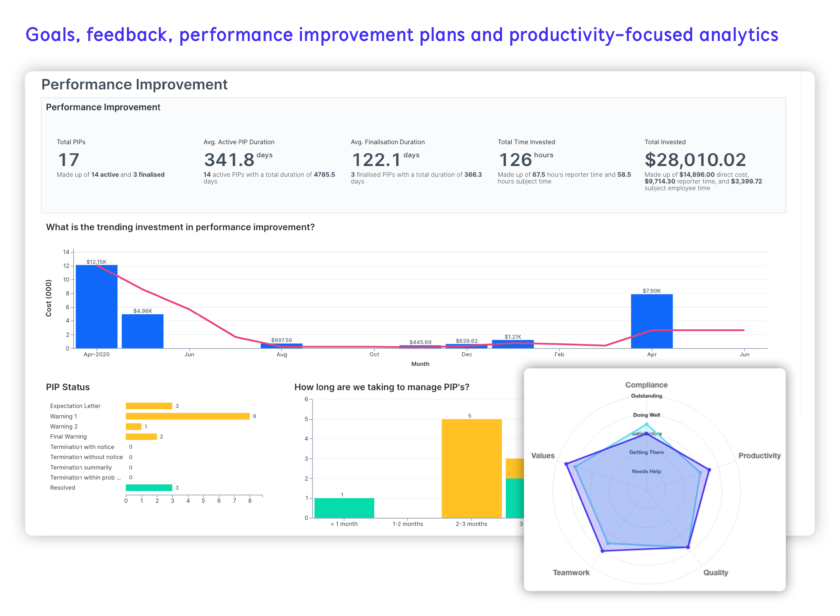The width and height of the screenshot is (840, 616).
Task: Click the Final Warning status bar
Action: coord(141,437)
